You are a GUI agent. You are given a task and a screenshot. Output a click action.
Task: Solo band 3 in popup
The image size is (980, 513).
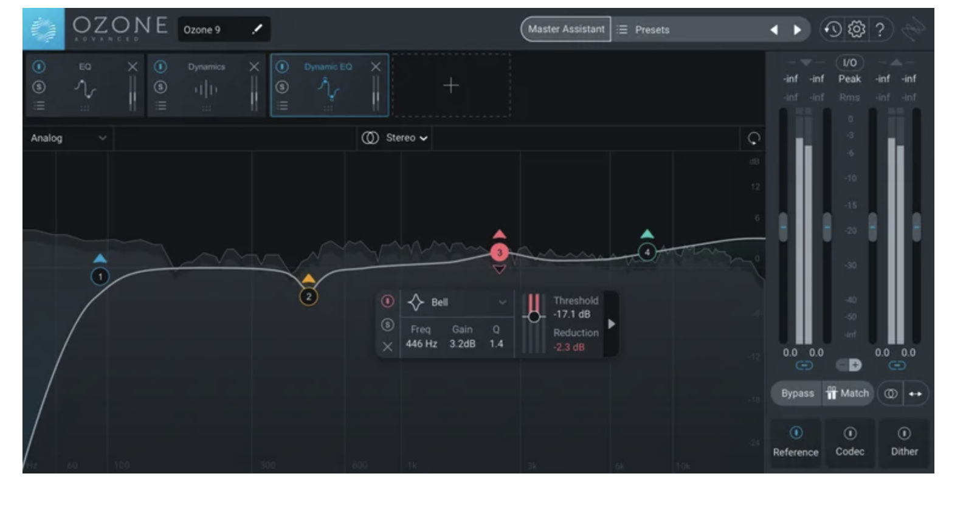(x=387, y=325)
